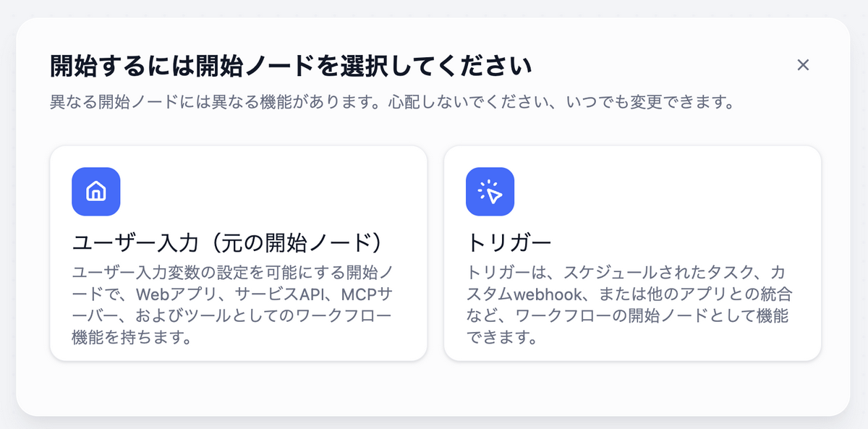Screen dimensions: 868x429
Task: Click the right trigger start node card
Action: point(633,253)
